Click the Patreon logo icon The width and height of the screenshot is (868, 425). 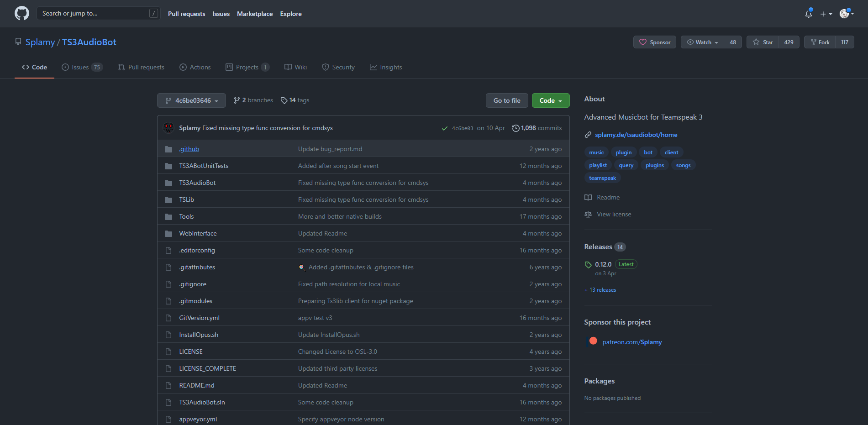coord(593,341)
